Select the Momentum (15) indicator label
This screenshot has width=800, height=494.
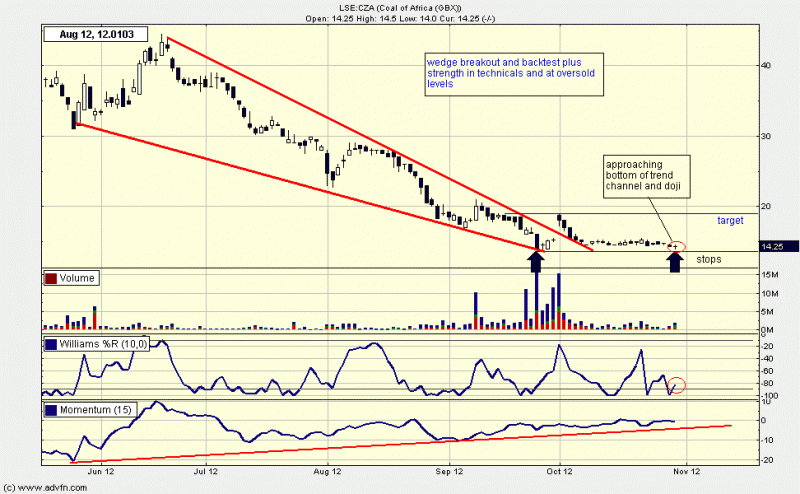pos(92,409)
